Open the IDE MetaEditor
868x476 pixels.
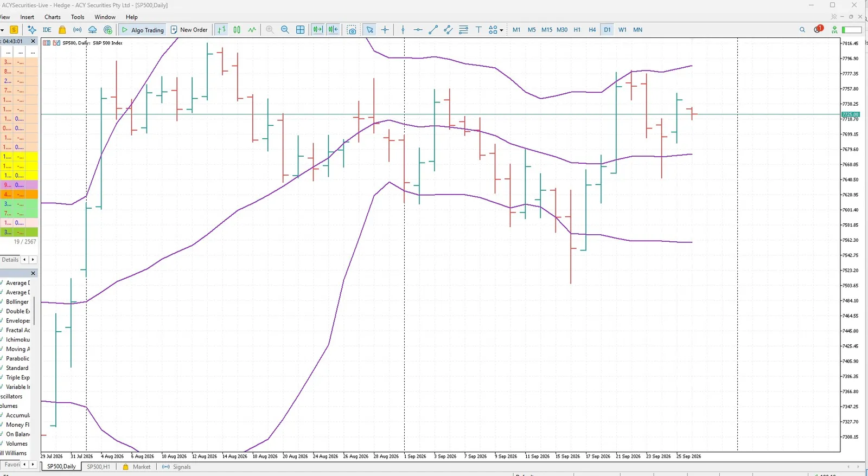point(47,30)
